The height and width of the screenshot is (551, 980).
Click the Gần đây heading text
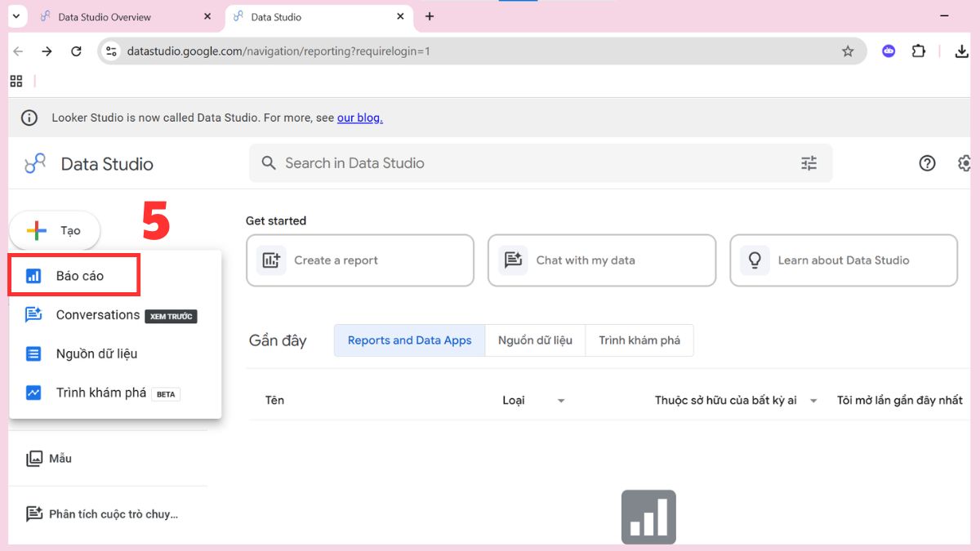tap(278, 340)
